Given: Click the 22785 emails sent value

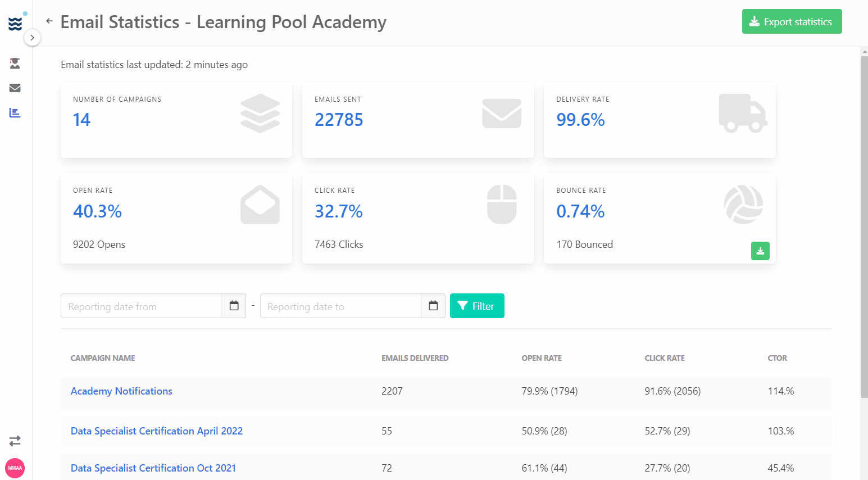Looking at the screenshot, I should tap(339, 120).
